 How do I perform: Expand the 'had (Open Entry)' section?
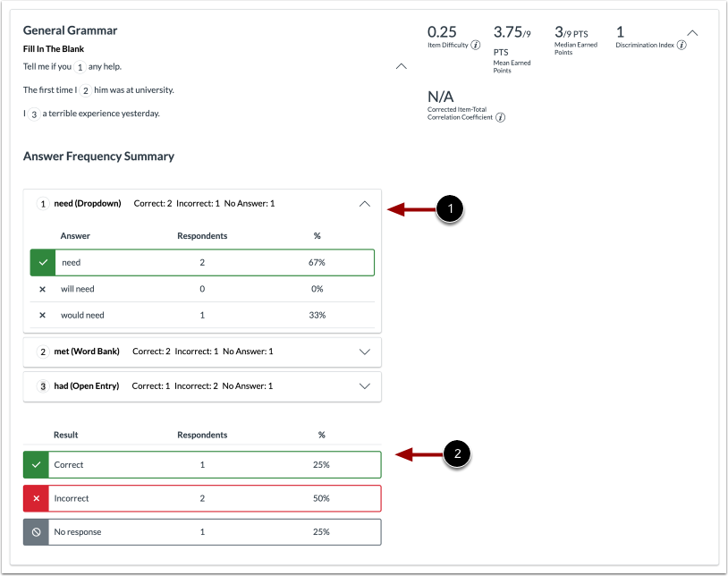[364, 386]
